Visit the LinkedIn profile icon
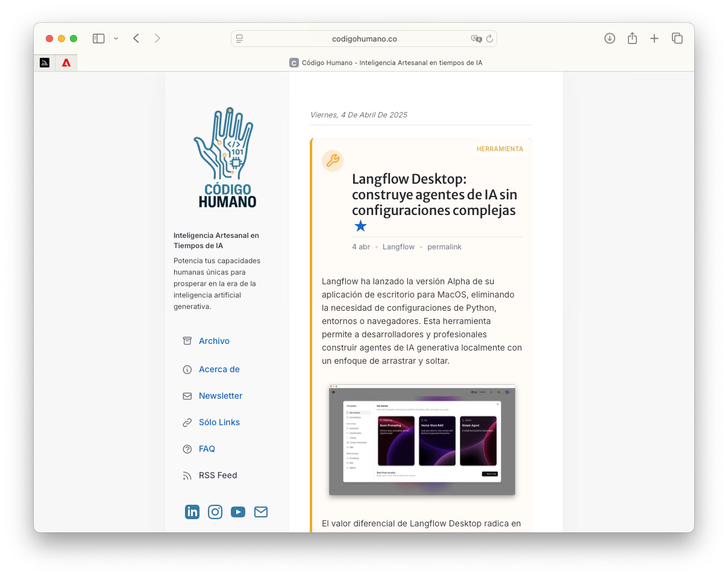Screen dimensions: 728x577 (192, 512)
